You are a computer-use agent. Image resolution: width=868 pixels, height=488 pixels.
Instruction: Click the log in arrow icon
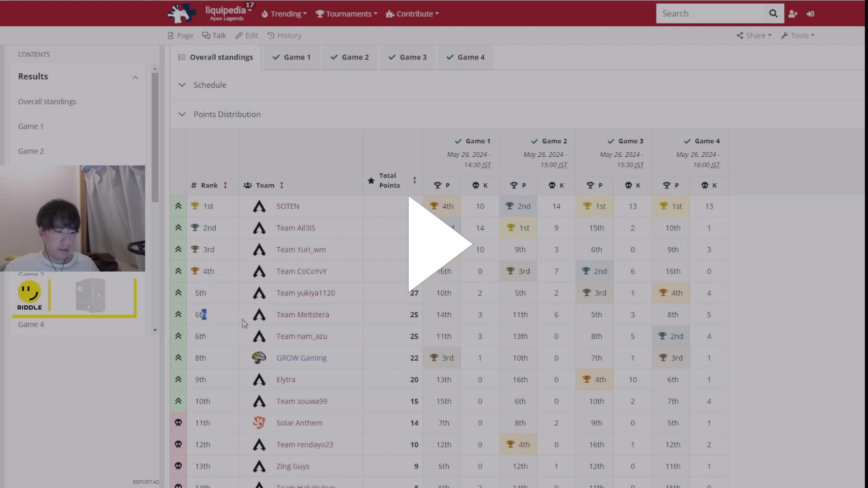coord(810,14)
